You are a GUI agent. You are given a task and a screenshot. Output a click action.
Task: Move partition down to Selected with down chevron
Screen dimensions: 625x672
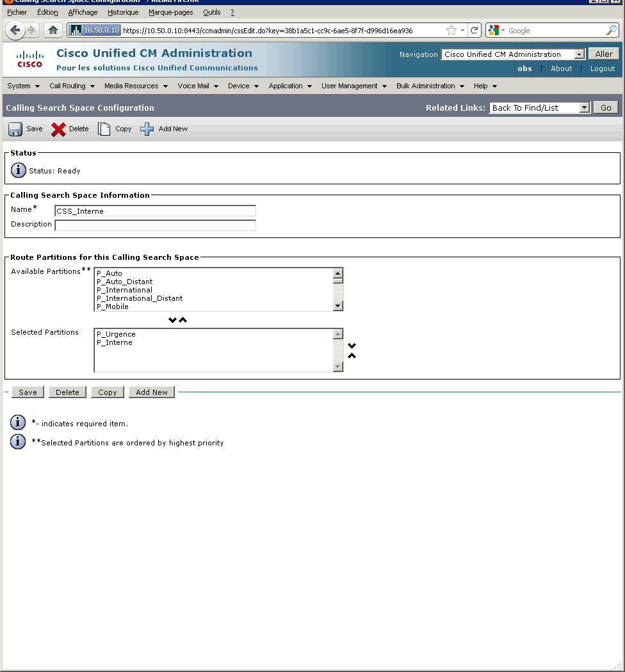172,320
